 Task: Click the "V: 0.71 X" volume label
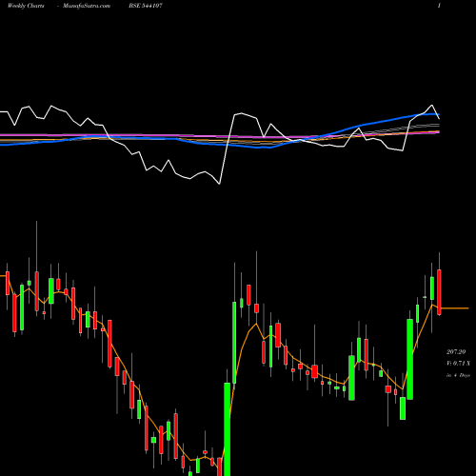[x=458, y=364]
